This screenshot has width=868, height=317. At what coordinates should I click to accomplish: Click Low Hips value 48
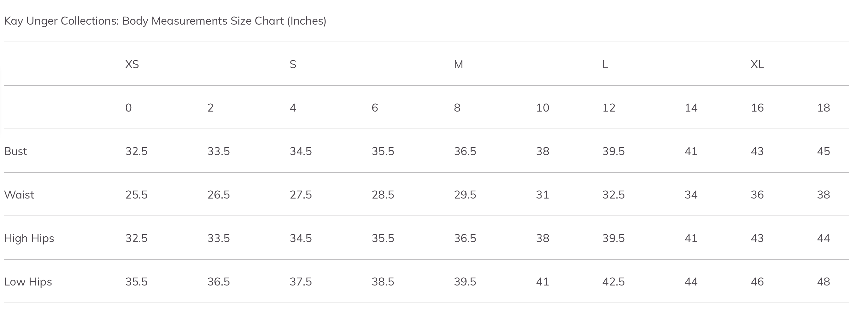coord(823,282)
